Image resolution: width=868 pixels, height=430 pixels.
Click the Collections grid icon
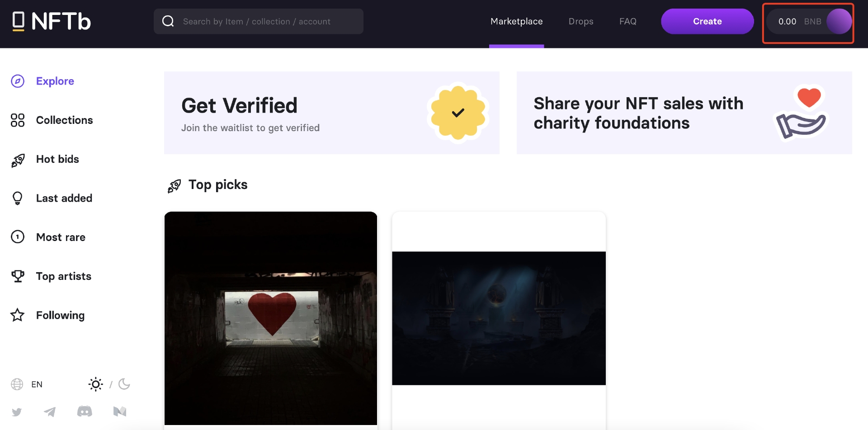click(x=18, y=120)
